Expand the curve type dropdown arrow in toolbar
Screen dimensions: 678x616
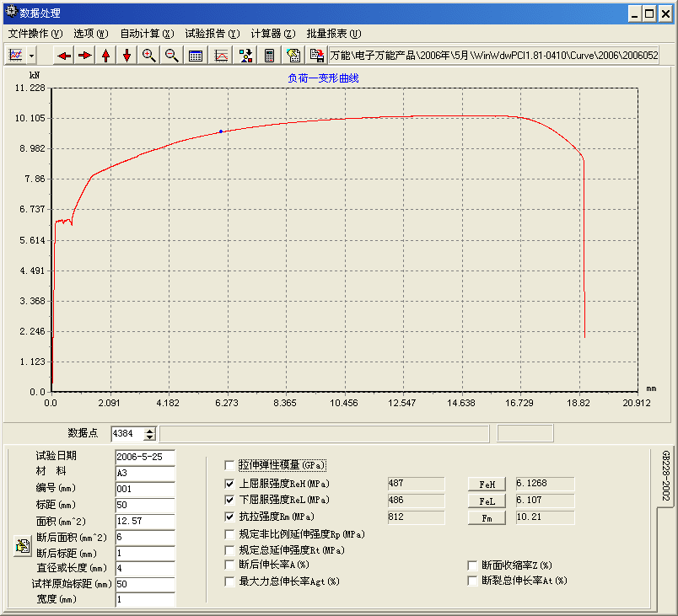pyautogui.click(x=31, y=56)
